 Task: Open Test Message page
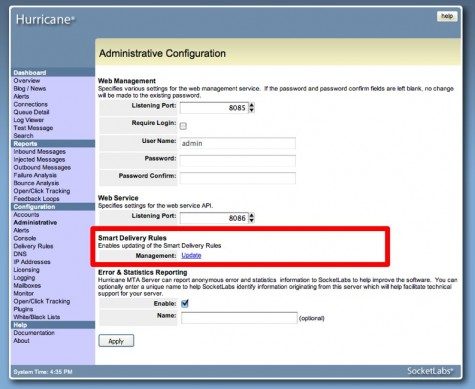33,128
